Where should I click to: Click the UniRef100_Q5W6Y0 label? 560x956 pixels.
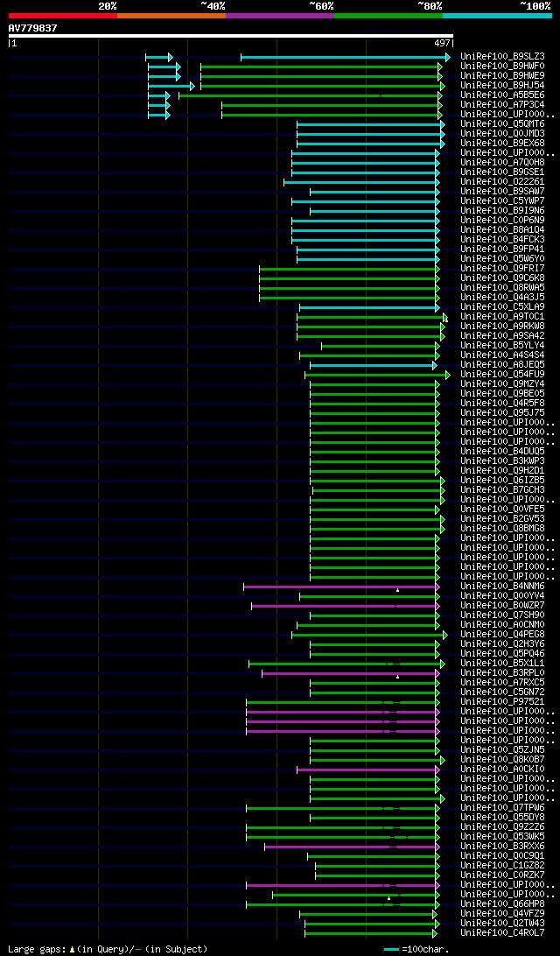502,258
